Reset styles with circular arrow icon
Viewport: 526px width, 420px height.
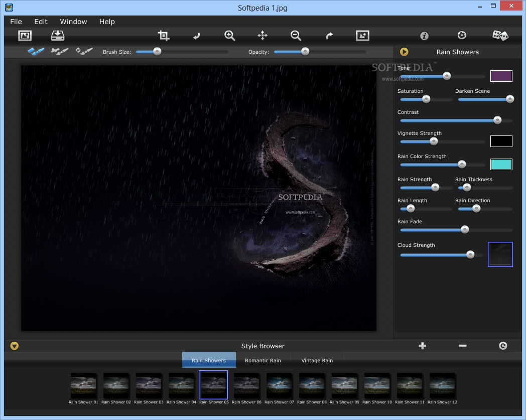tap(503, 346)
